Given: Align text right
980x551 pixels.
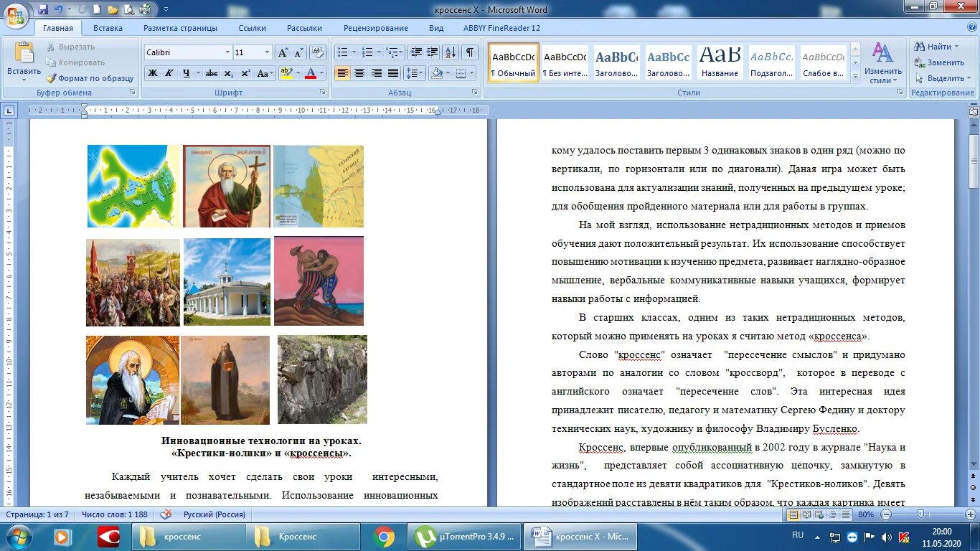Looking at the screenshot, I should (x=376, y=73).
